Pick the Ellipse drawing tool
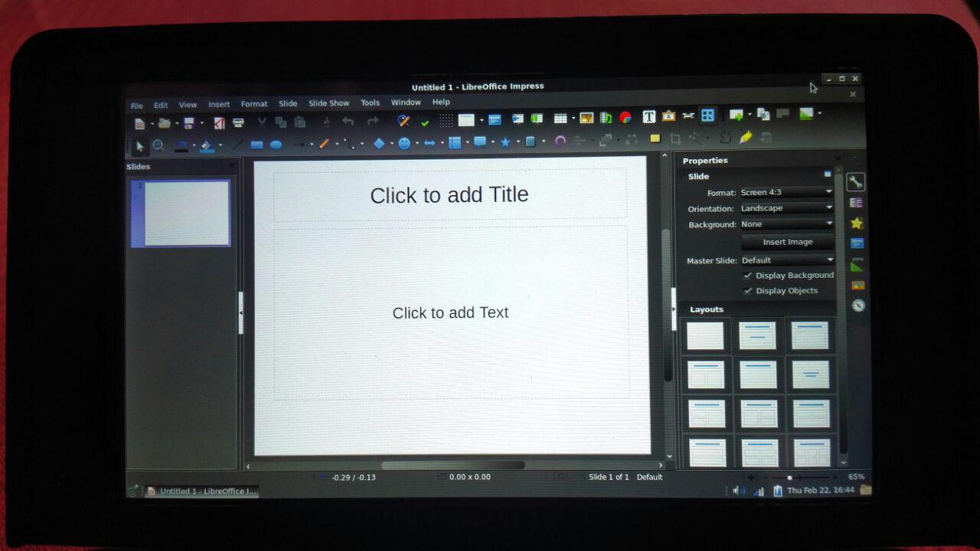Image resolution: width=980 pixels, height=551 pixels. coord(276,144)
